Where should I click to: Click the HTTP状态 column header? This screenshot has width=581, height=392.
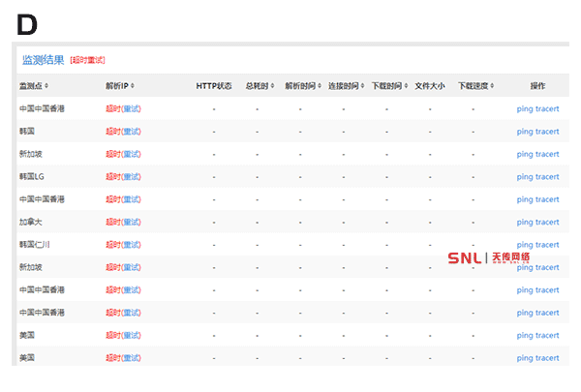point(213,86)
